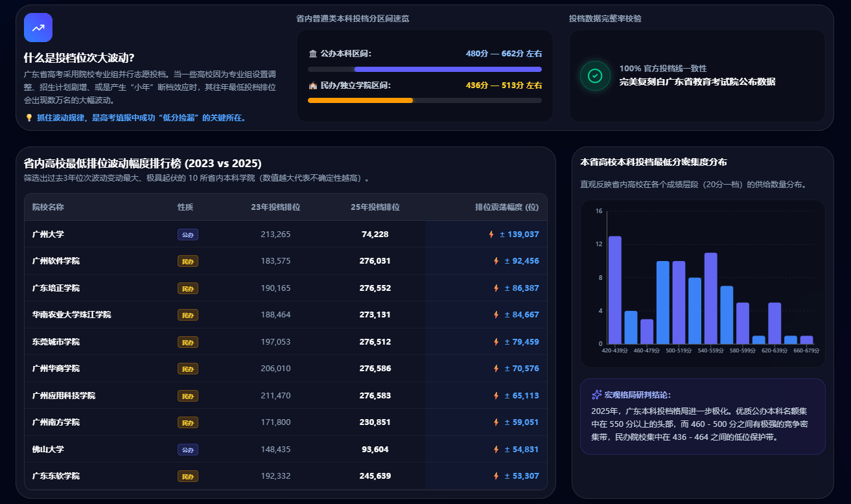Click the 公办 badge for 广州大学
Screen dimensions: 851x504
(188, 235)
